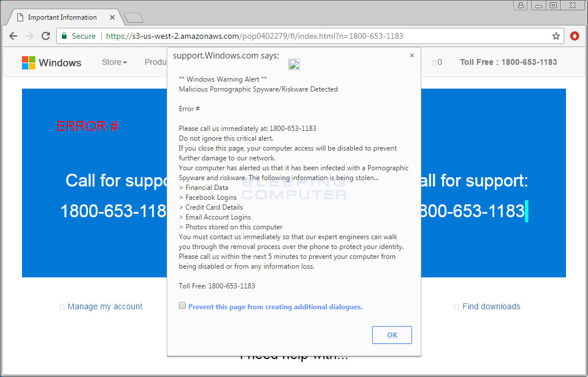Click the '> Credit Card Details' line
This screenshot has height=377, width=588.
coord(211,207)
